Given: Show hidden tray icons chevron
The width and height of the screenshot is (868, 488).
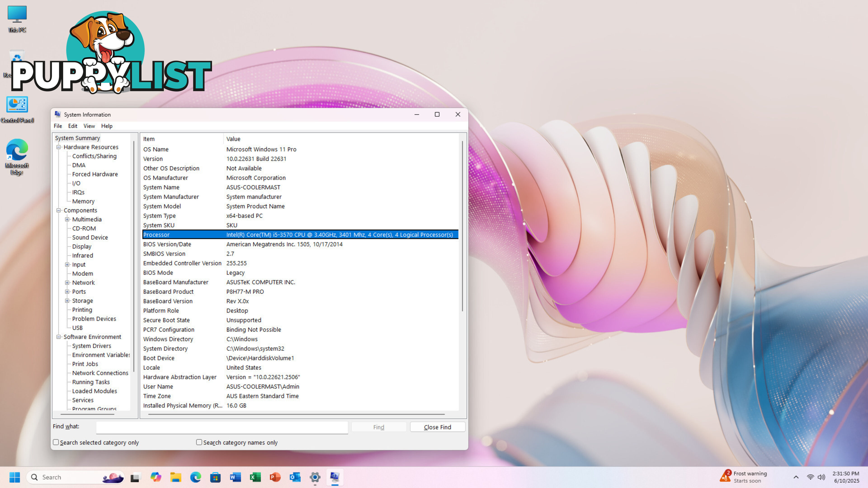Looking at the screenshot, I should point(796,477).
